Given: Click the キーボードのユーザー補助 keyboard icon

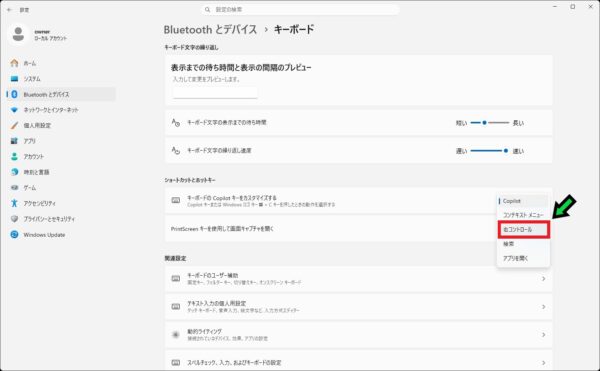Looking at the screenshot, I should (x=176, y=278).
